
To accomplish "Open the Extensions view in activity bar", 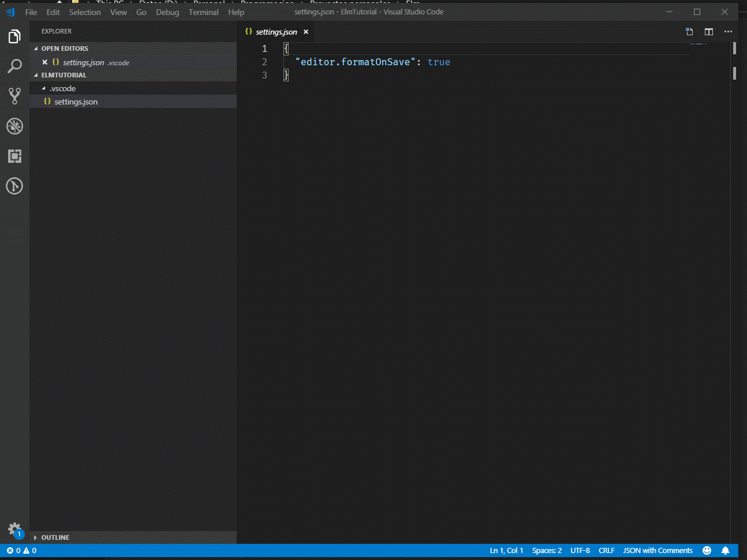I will point(14,156).
